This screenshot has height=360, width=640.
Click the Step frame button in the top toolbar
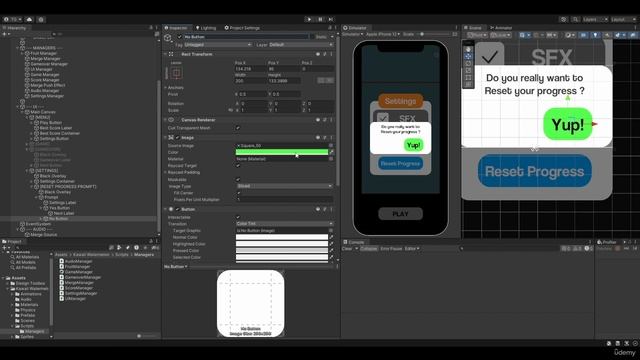coord(331,19)
